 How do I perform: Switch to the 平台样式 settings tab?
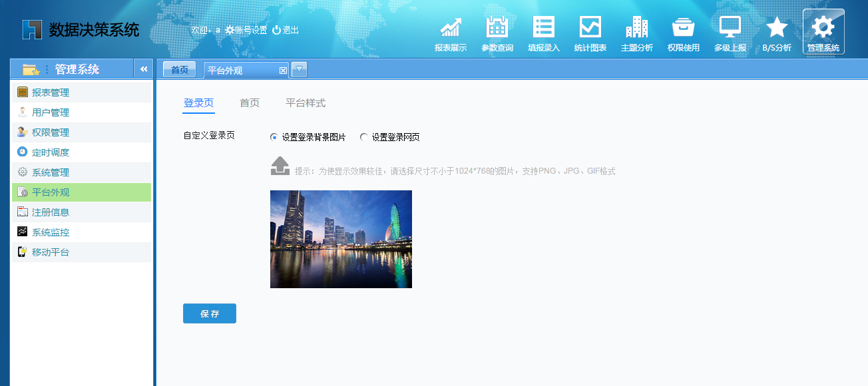306,103
